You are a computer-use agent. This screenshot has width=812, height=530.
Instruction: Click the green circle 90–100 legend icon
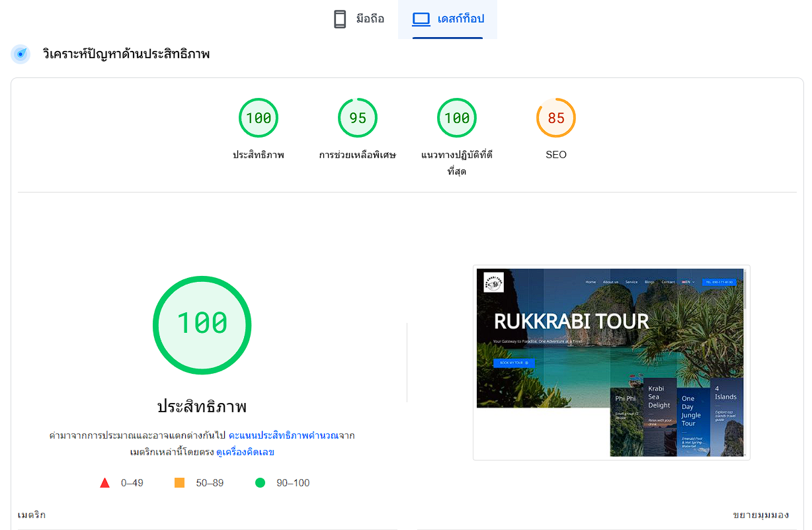click(260, 483)
